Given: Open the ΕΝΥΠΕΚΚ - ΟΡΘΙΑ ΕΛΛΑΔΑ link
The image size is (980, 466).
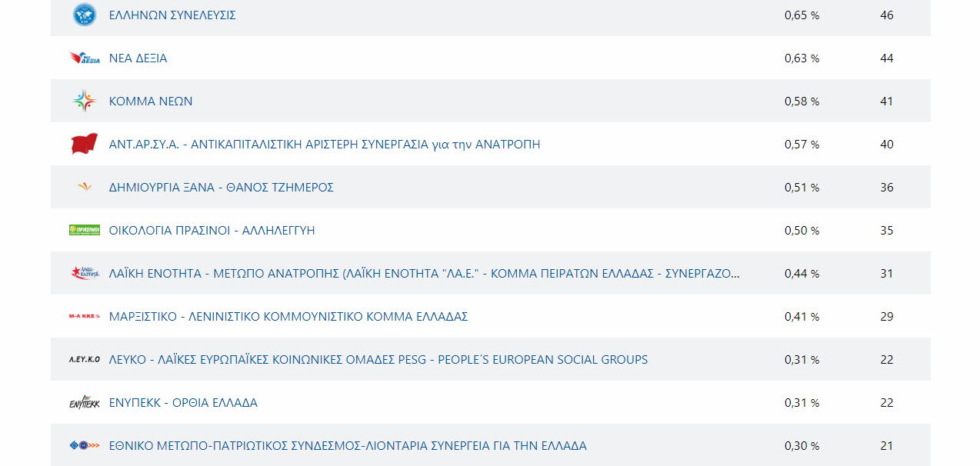Looking at the screenshot, I should [x=183, y=403].
